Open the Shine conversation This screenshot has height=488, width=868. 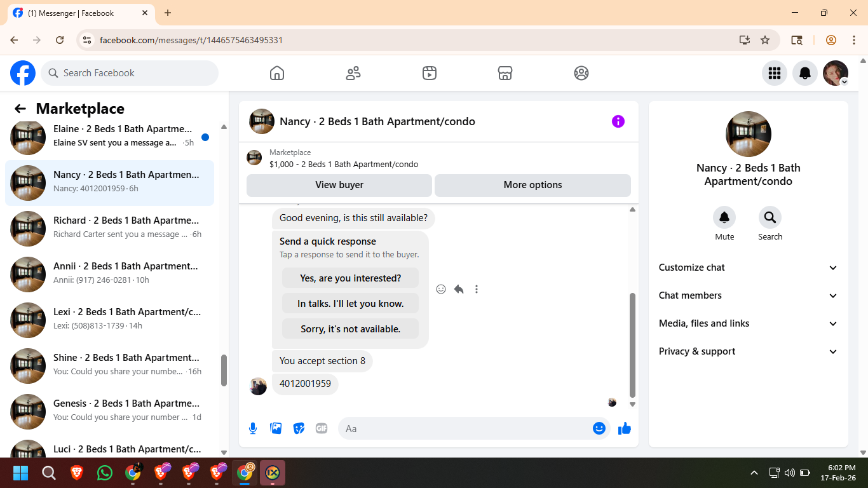click(110, 366)
